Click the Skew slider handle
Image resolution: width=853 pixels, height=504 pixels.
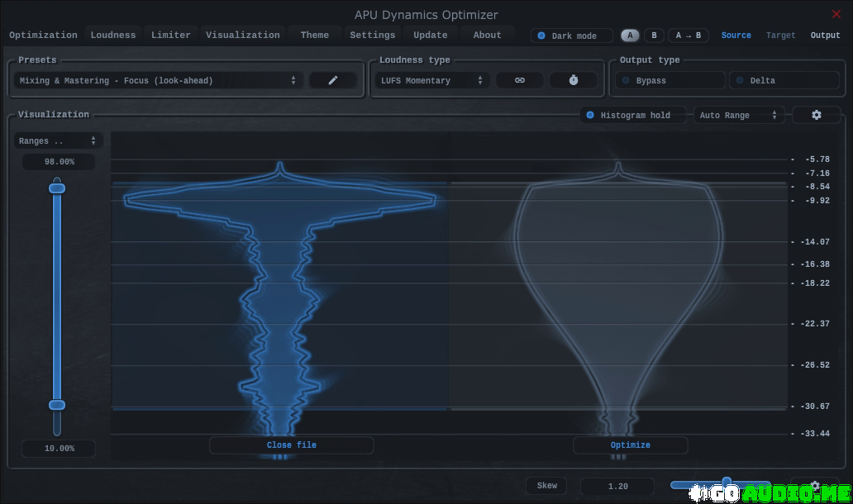tap(727, 482)
